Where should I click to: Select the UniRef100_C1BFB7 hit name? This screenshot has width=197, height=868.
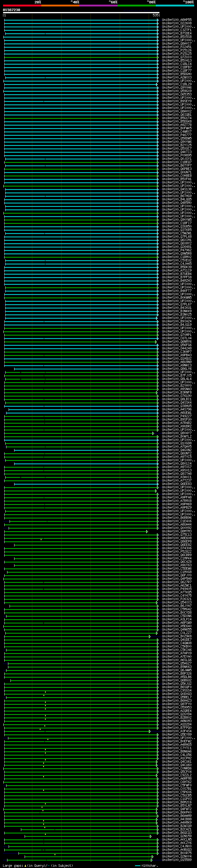pyautogui.click(x=177, y=67)
